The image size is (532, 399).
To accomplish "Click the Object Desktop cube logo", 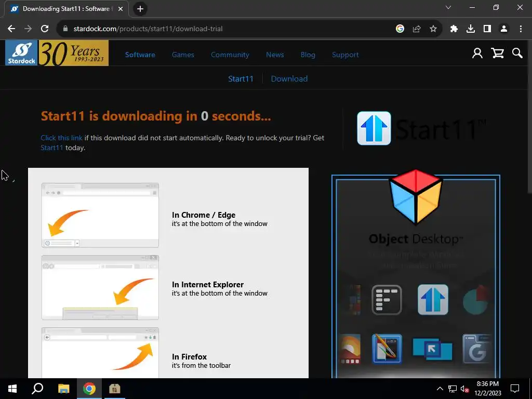I will 416,197.
